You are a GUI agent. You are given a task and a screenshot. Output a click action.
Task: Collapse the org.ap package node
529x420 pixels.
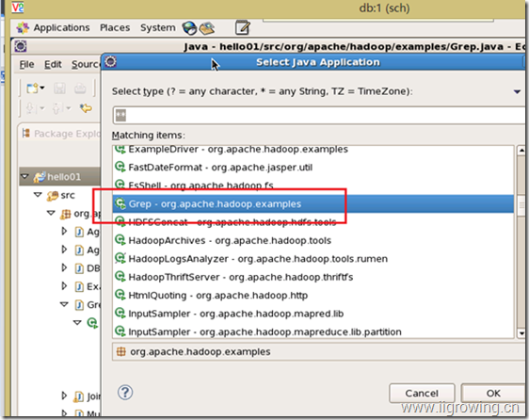coord(51,213)
